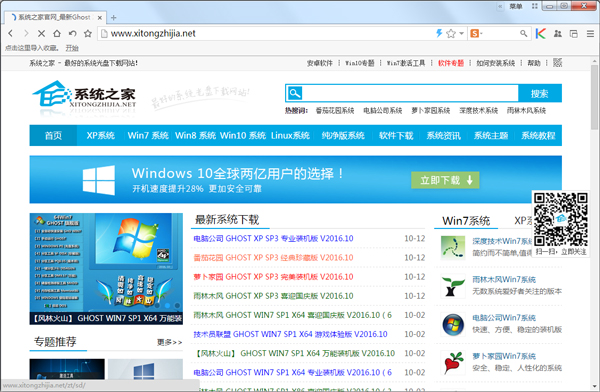Open the 帮助 link in the top bar

coord(534,63)
